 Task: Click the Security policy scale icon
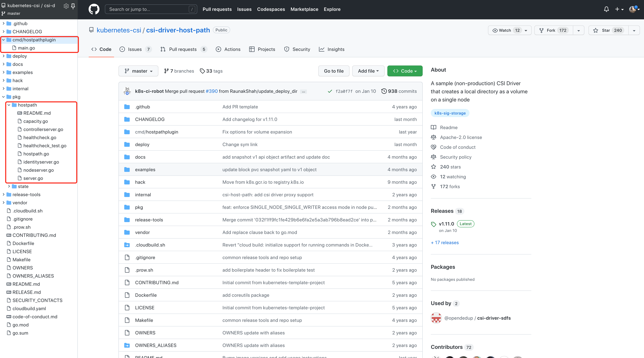tap(434, 157)
